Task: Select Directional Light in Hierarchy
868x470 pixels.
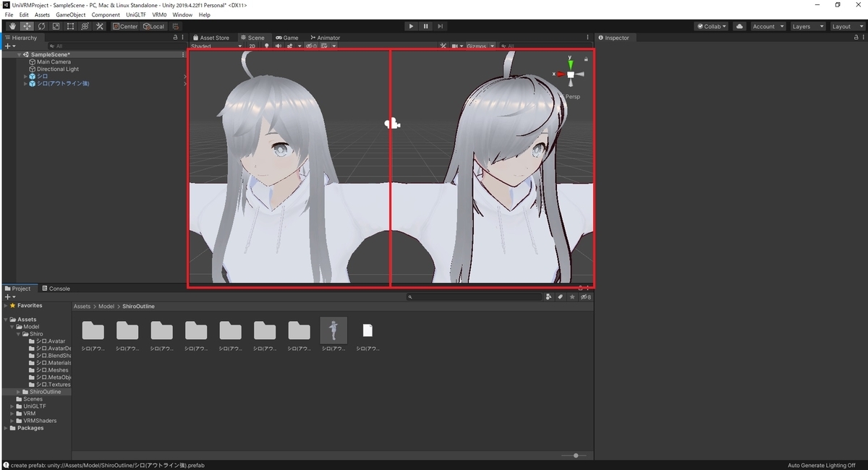Action: pos(58,69)
